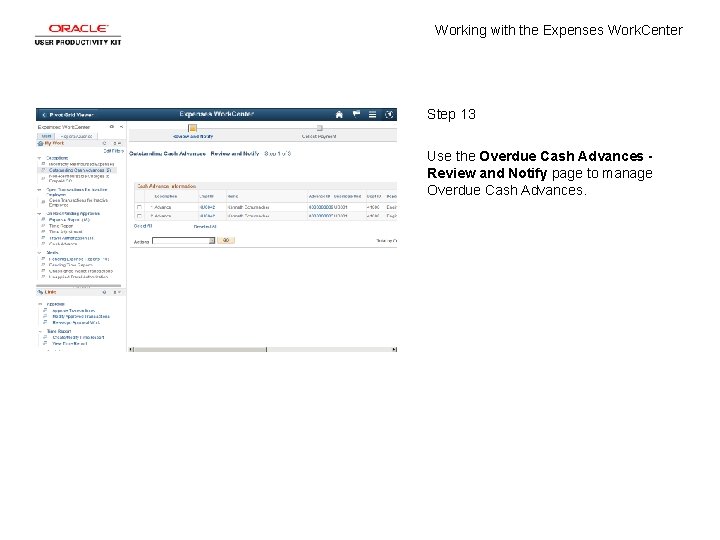Refresh the My Work pagelet

click(104, 143)
